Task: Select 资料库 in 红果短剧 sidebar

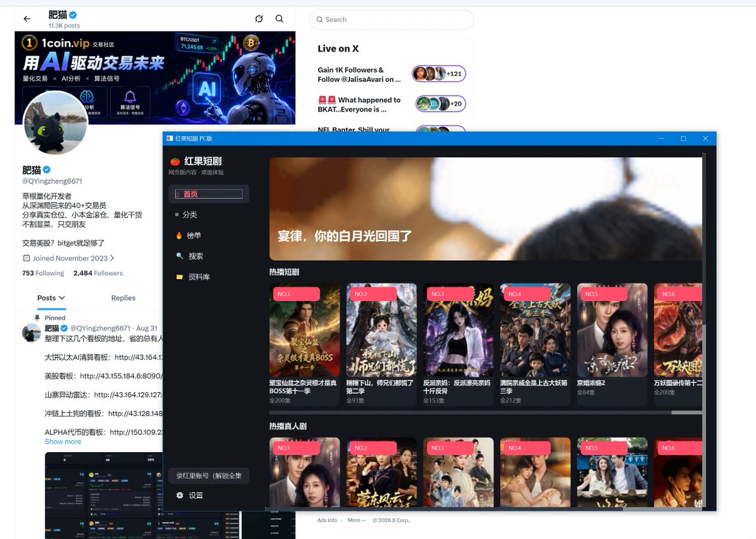Action: tap(209, 277)
